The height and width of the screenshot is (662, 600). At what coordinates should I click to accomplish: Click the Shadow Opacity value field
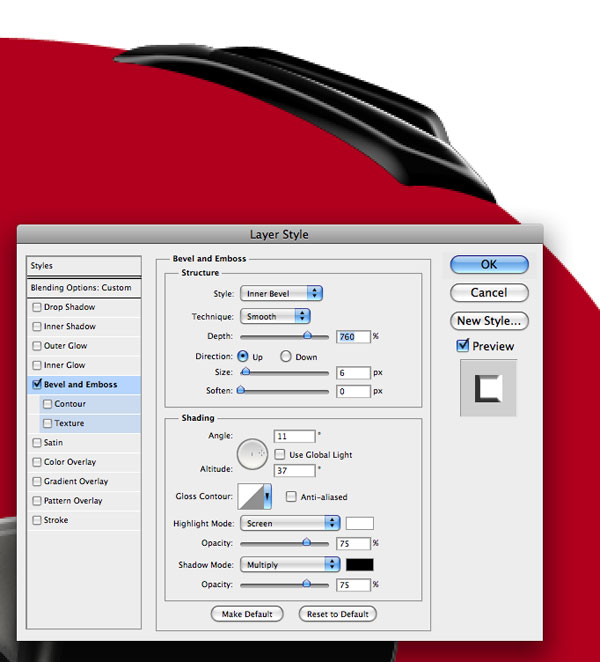[x=353, y=585]
